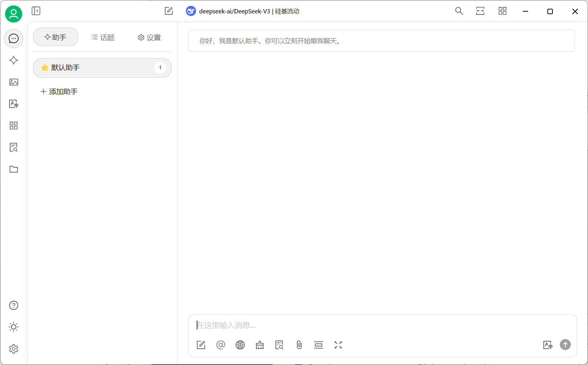The height and width of the screenshot is (365, 588).
Task: Select knowledge base icon in input toolbar
Action: click(x=279, y=345)
